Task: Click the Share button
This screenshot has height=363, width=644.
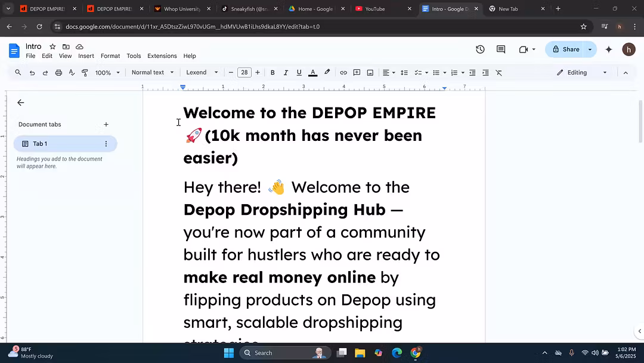Action: 565,50
